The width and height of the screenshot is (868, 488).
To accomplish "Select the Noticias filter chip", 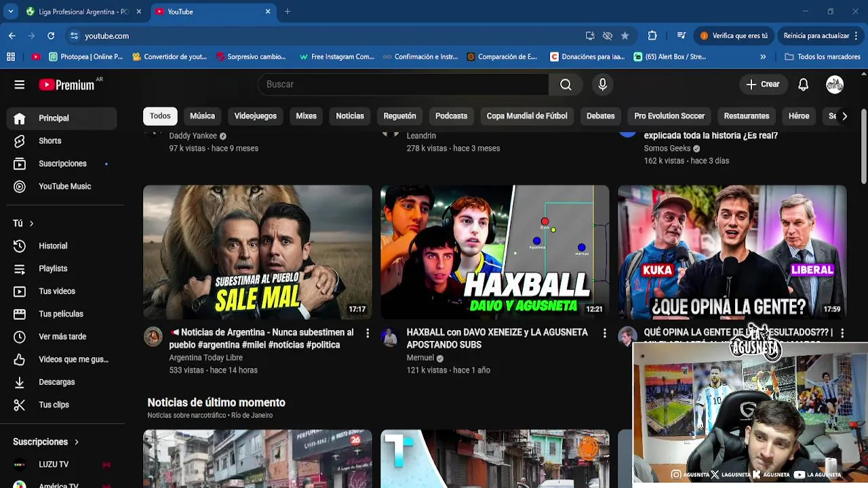I will [350, 116].
